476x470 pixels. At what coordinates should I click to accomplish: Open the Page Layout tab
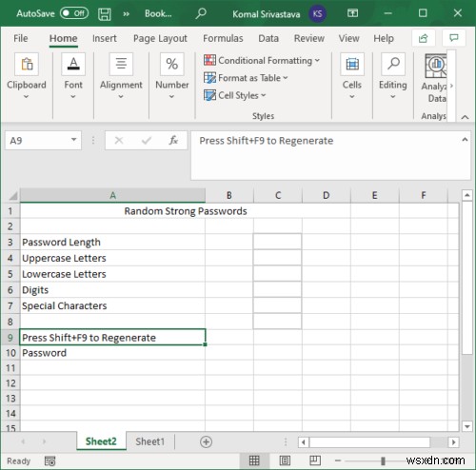(160, 38)
